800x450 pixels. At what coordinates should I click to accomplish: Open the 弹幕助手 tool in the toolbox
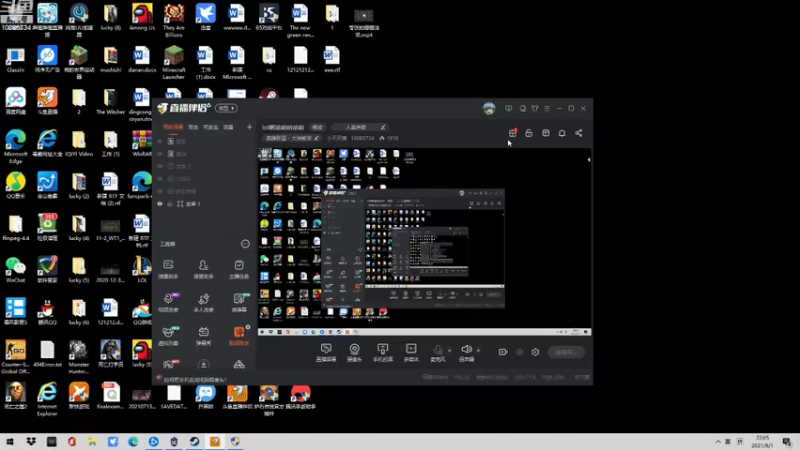168,269
